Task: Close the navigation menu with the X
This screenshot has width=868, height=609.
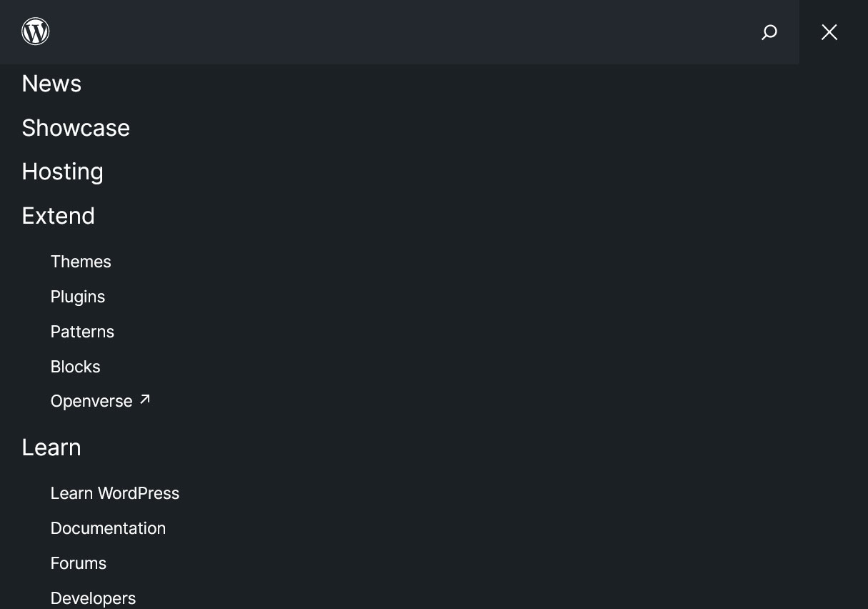Action: [829, 32]
